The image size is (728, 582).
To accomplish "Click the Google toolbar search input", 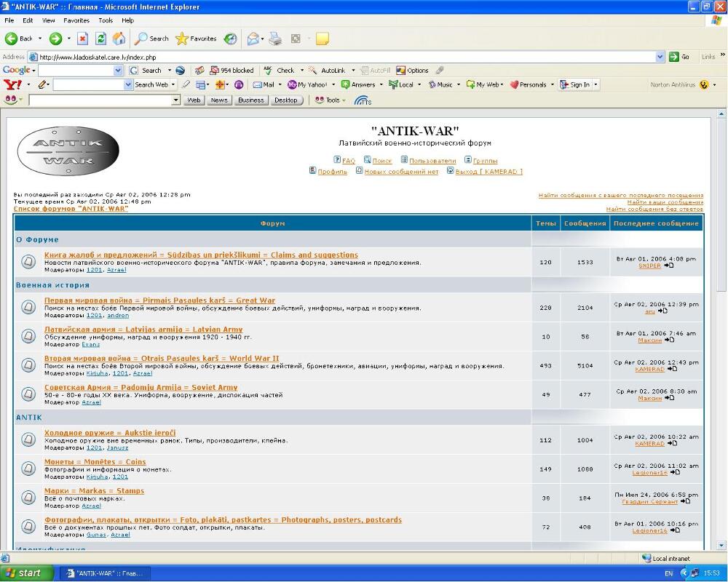I will pyautogui.click(x=76, y=70).
